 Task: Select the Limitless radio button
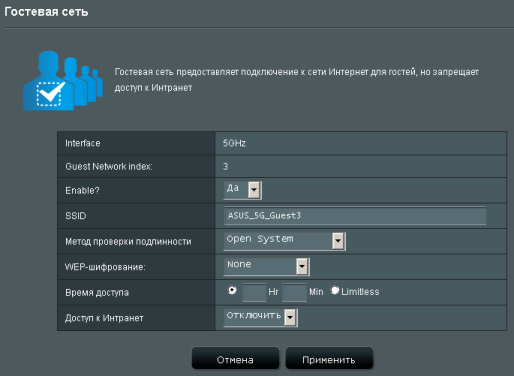click(335, 290)
